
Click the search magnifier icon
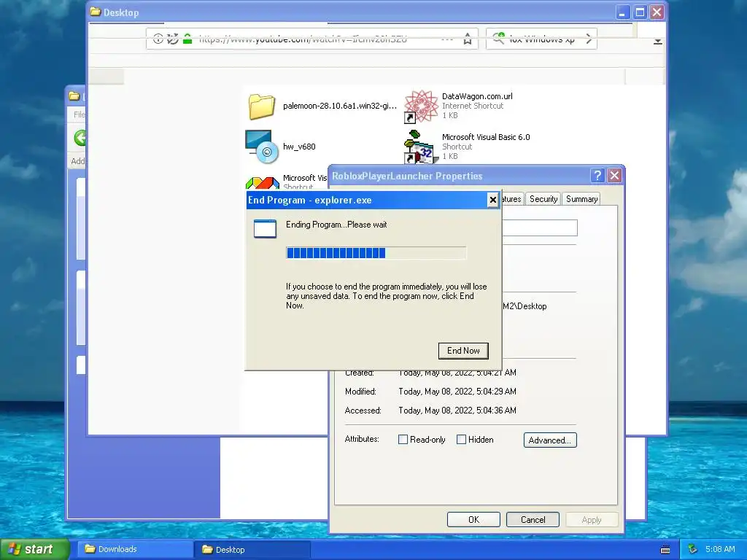(x=498, y=39)
